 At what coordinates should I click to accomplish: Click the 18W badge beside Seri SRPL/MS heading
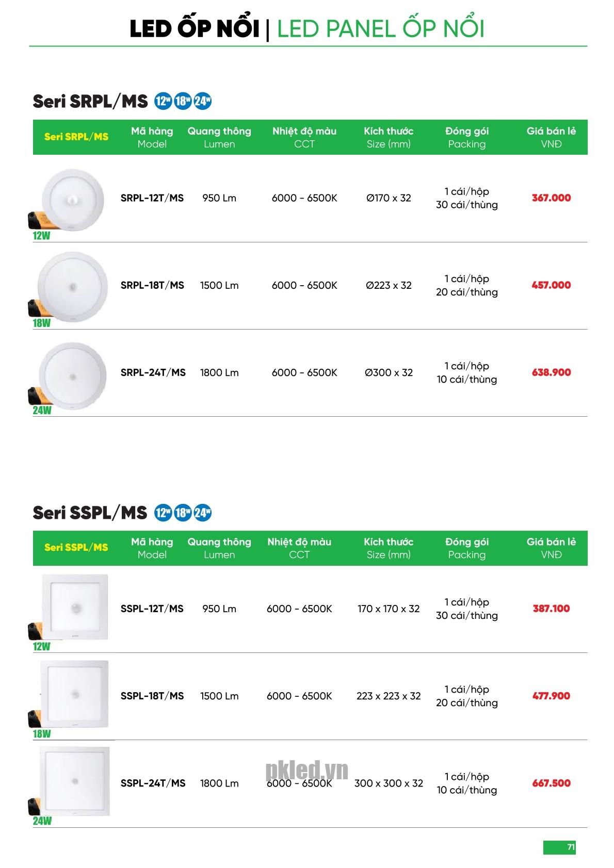pos(183,101)
